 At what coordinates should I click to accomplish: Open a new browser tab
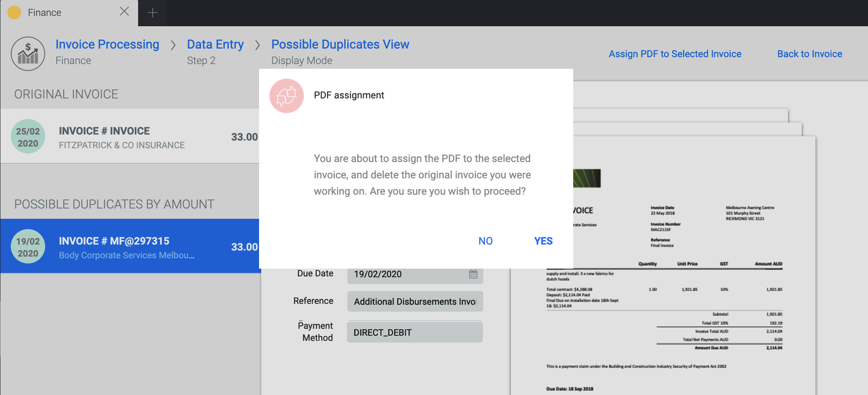click(152, 13)
